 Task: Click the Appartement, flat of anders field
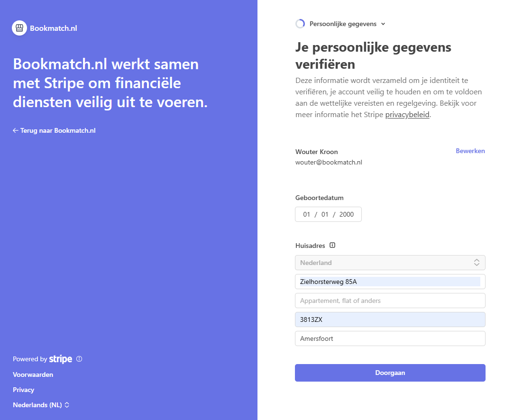[x=390, y=301]
